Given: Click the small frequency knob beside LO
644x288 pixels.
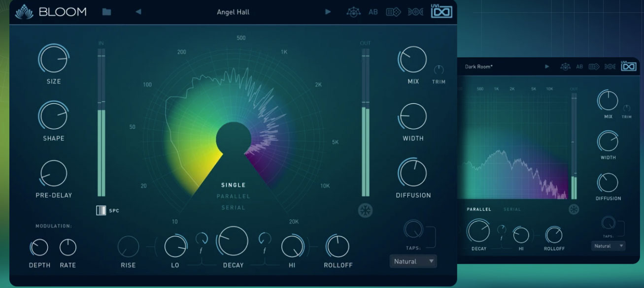Looking at the screenshot, I should (201, 239).
